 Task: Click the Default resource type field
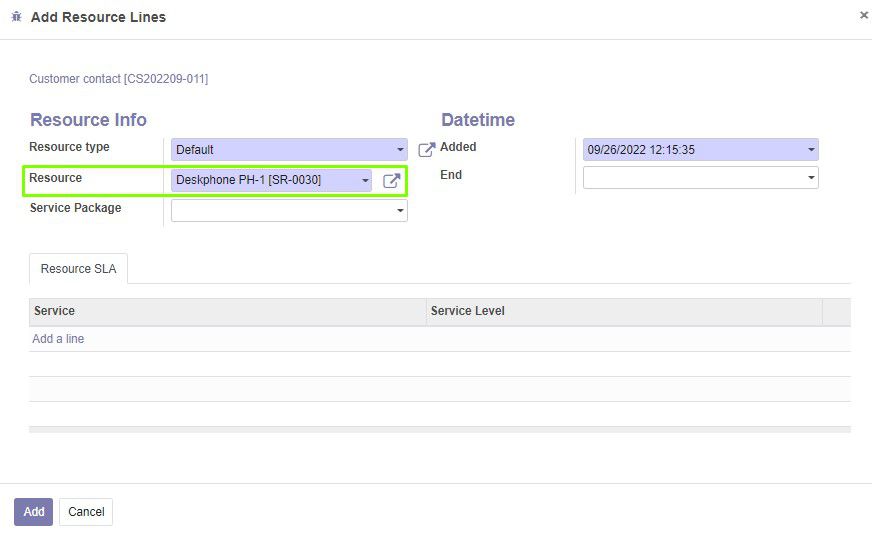click(x=289, y=150)
